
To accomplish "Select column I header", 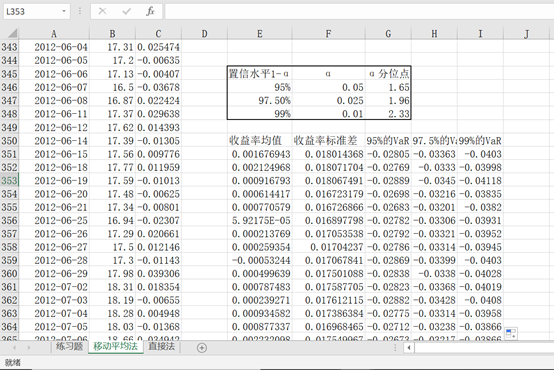I will (x=480, y=34).
